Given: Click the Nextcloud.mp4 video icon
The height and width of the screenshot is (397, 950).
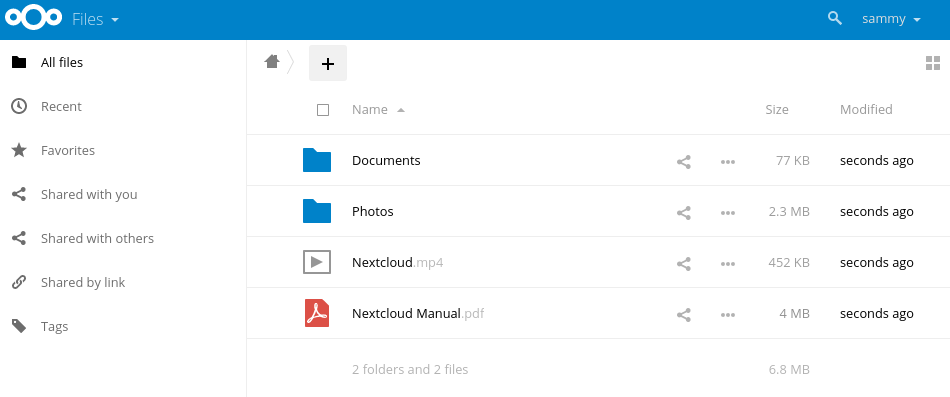Looking at the screenshot, I should (x=317, y=262).
